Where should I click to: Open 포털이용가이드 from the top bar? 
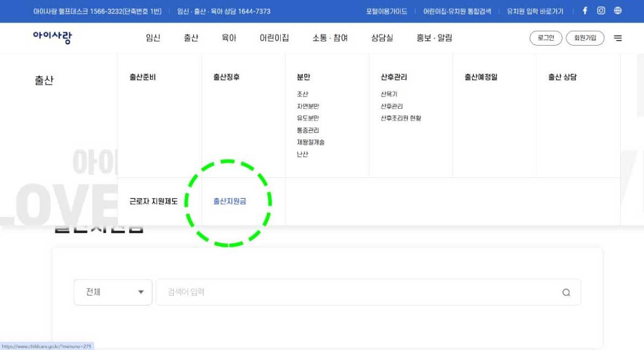tap(386, 11)
